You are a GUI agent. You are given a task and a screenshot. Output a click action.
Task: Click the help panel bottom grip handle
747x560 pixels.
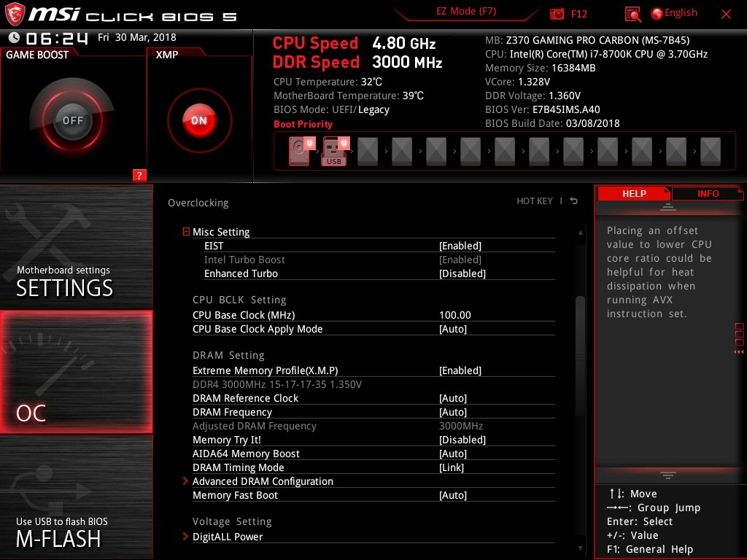[668, 475]
